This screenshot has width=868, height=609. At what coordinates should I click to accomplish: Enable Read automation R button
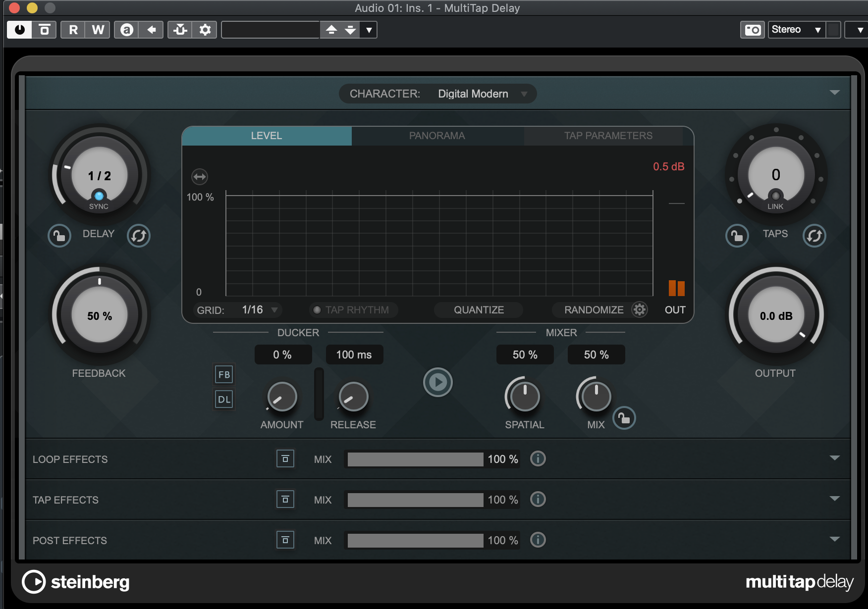coord(73,30)
